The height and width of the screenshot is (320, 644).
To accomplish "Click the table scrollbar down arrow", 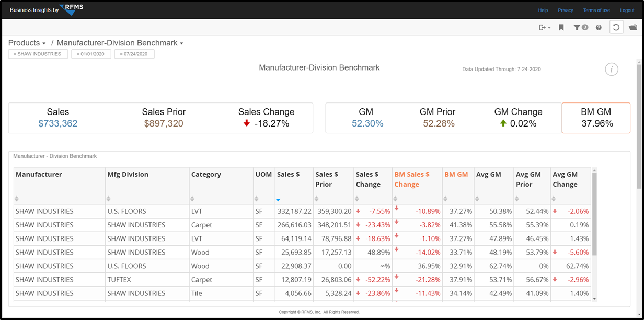I will [594, 299].
